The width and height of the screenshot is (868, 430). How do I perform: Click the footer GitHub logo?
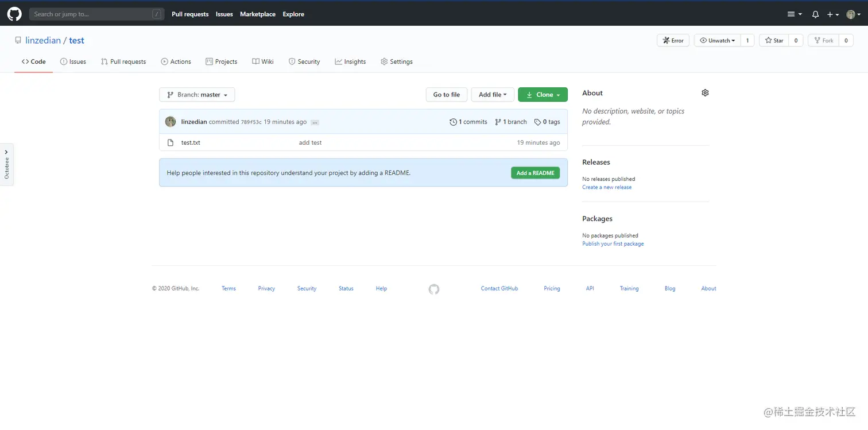434,289
